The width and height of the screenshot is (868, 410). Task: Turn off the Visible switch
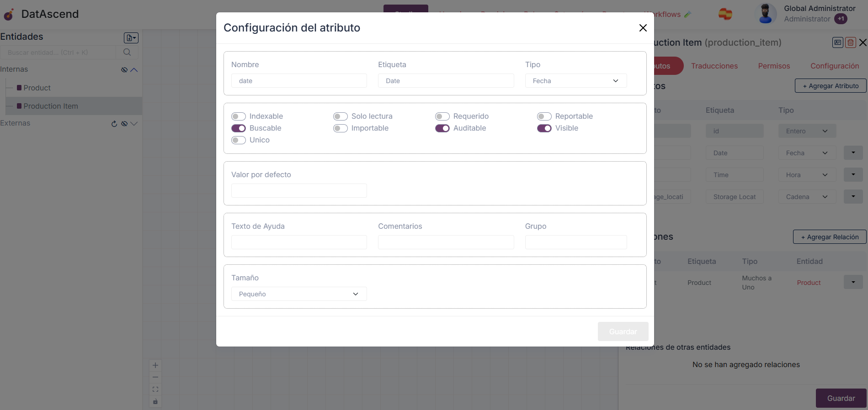click(544, 128)
